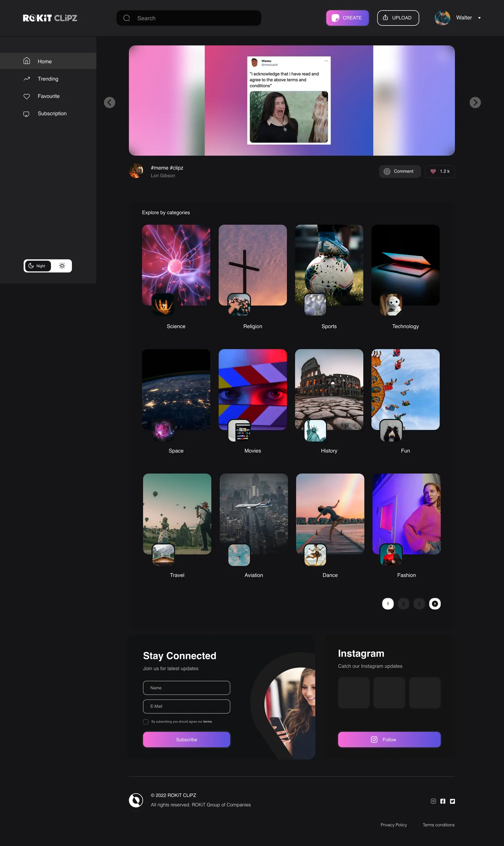
Task: Click the Comment button
Action: pos(400,171)
